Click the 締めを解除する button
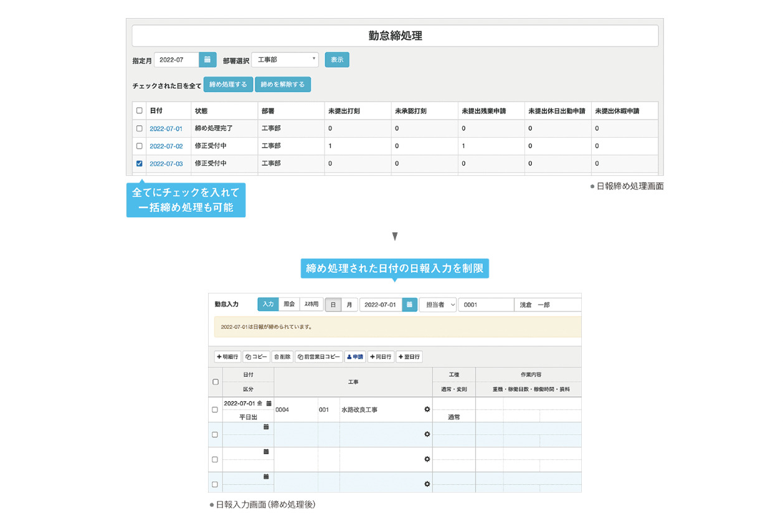 coord(283,85)
